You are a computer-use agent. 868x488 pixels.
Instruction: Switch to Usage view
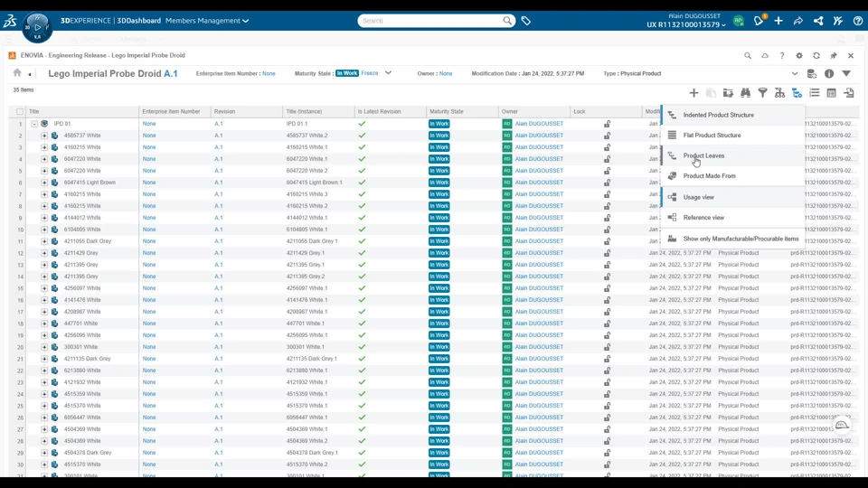coord(733,197)
